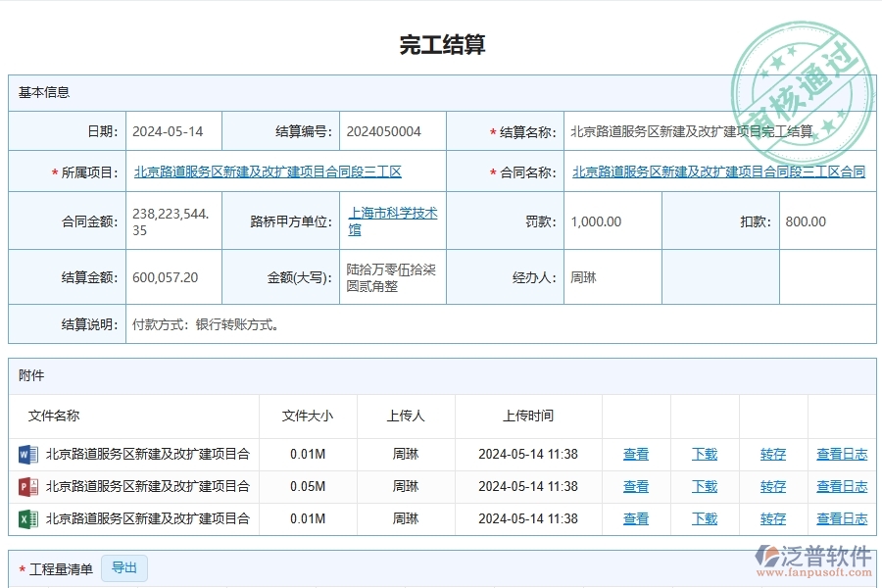Click 查看日志 on the third attachment row
Viewport: 882px width, 588px height.
pos(841,518)
